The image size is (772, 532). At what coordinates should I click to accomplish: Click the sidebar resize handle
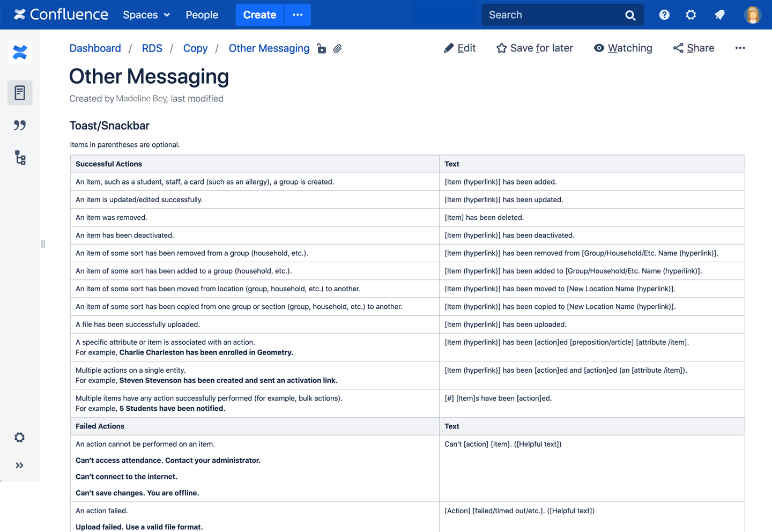coord(43,244)
